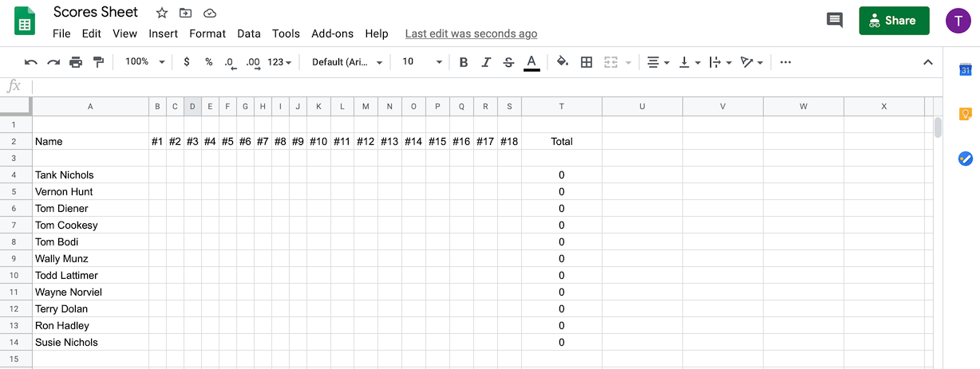This screenshot has height=369, width=980.
Task: Open Google Keep from side panel
Action: tap(965, 114)
